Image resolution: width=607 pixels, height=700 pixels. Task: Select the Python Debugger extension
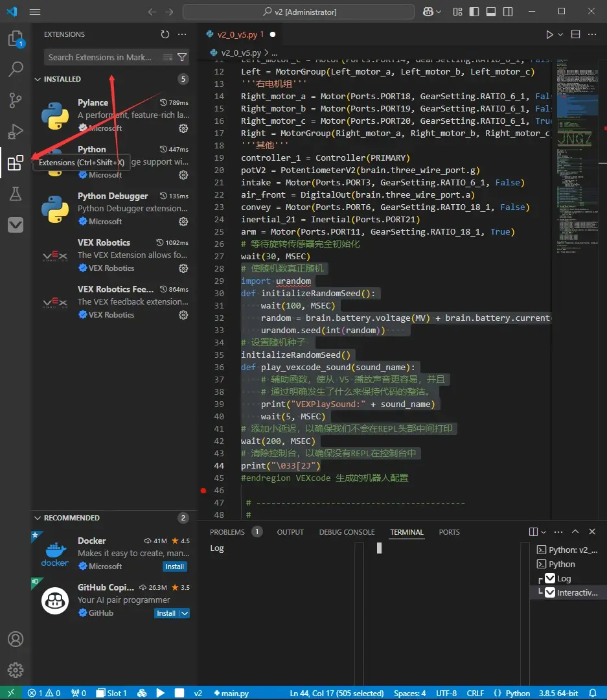point(114,209)
